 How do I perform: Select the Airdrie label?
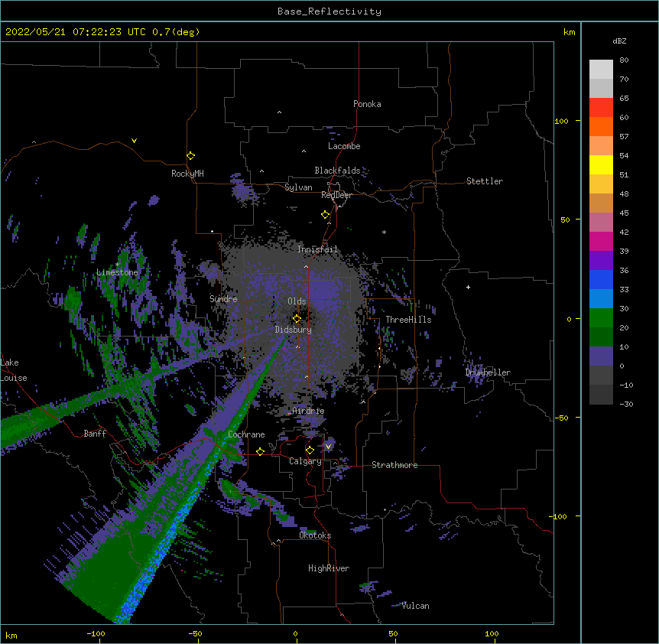pos(308,411)
